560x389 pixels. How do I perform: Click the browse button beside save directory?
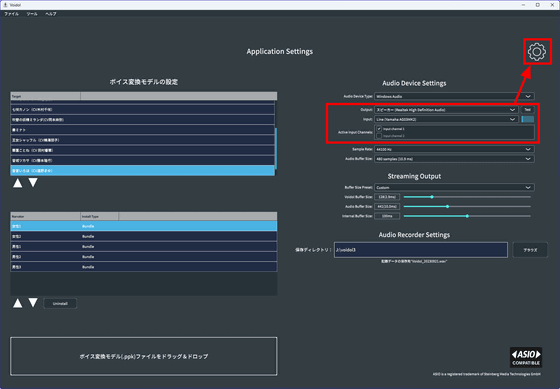tap(530, 250)
